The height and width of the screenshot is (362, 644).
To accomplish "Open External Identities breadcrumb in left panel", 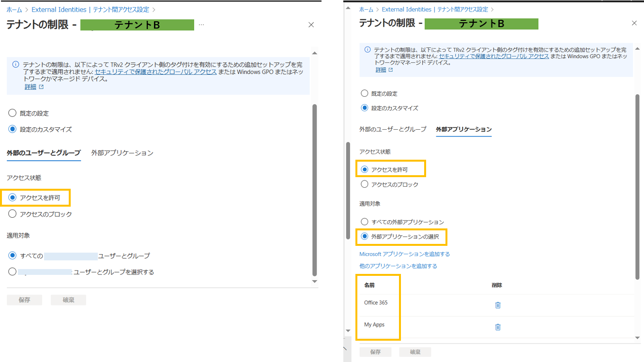I will point(59,9).
